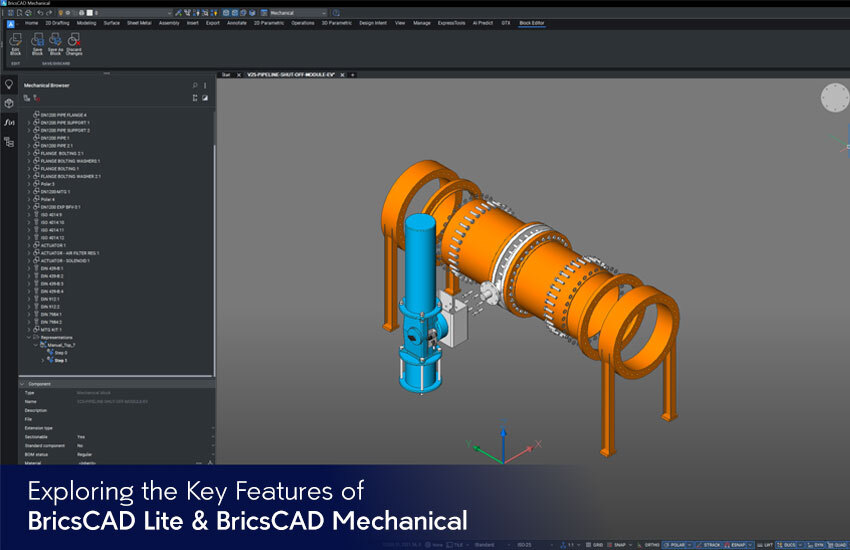The image size is (850, 550).
Task: Select DN1200 PIPE FLANGE 4 in tree
Action: [63, 115]
